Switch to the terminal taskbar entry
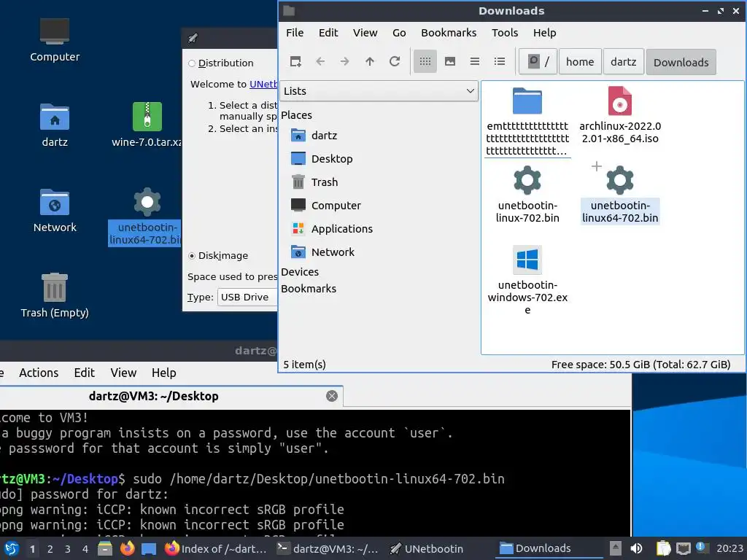747x560 pixels. [x=328, y=548]
